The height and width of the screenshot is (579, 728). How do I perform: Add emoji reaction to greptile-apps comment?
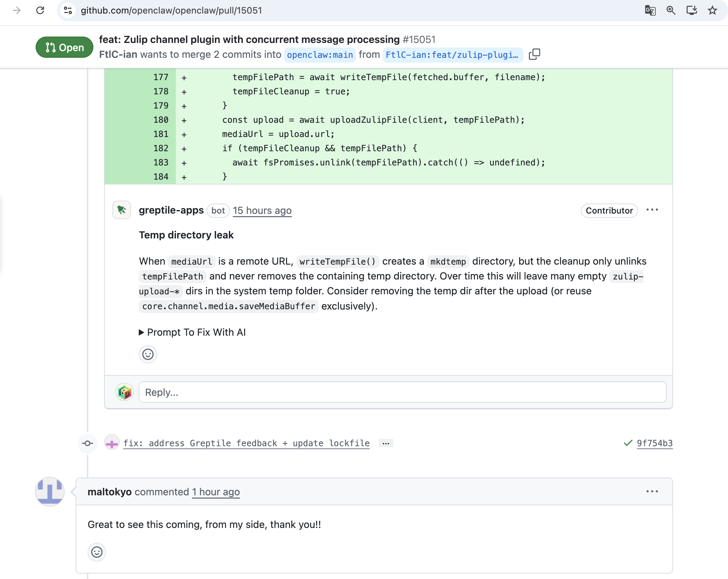147,354
